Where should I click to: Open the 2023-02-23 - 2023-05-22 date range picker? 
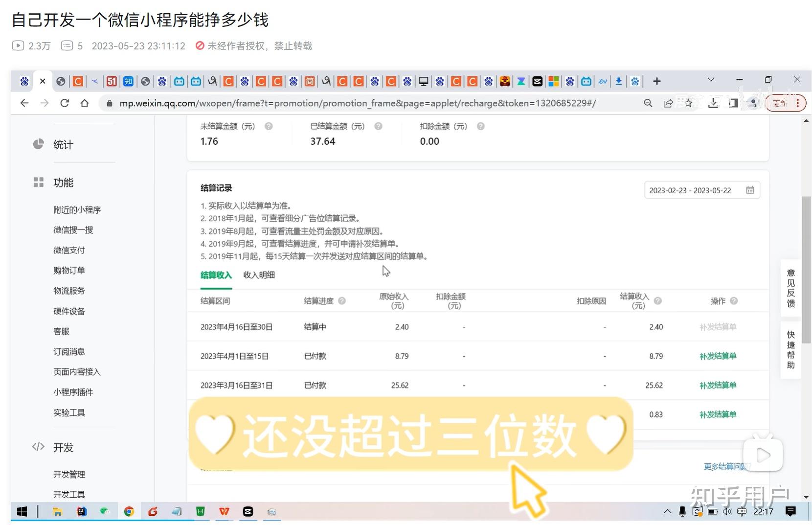pyautogui.click(x=702, y=190)
